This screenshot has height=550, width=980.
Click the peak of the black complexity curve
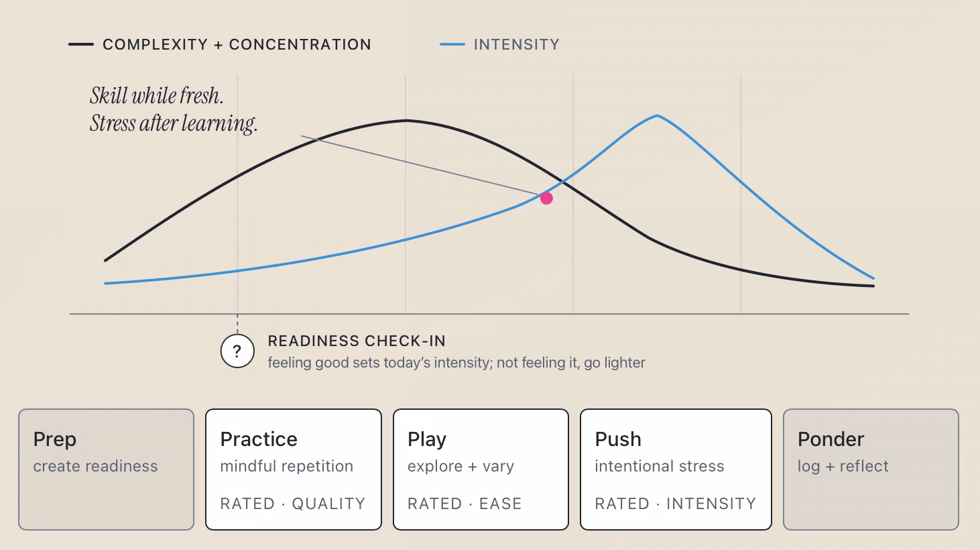click(x=406, y=121)
